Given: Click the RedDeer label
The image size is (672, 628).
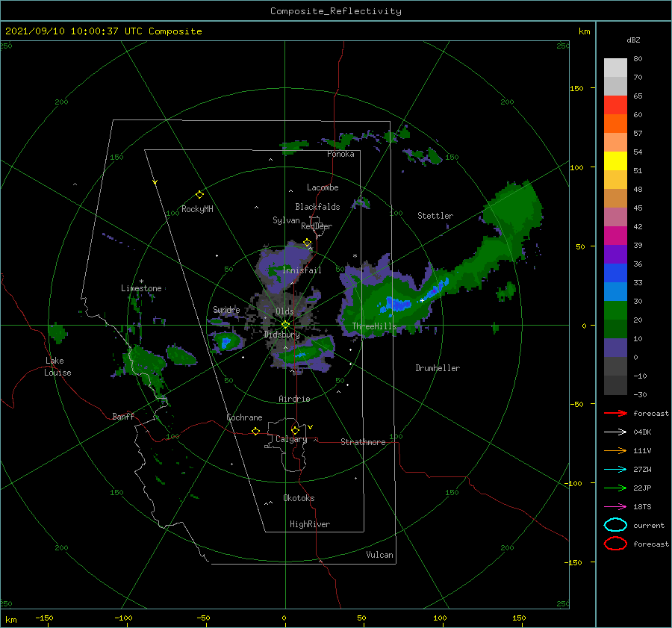Looking at the screenshot, I should 317,226.
